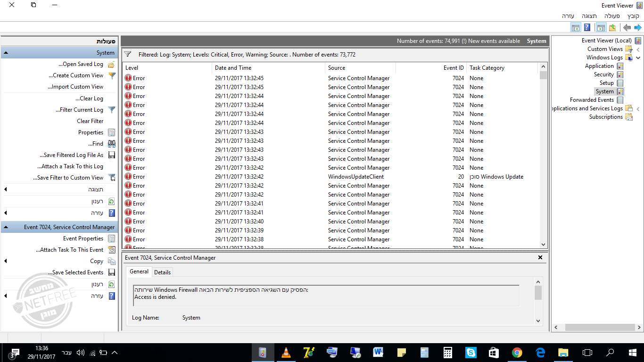Click the Subscriptions folder icon in tree

pyautogui.click(x=628, y=117)
